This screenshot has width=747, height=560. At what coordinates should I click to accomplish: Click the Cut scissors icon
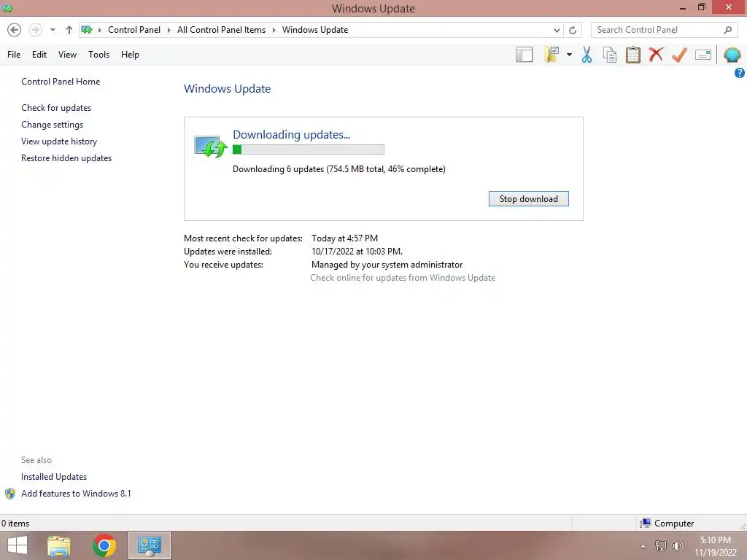[x=587, y=55]
